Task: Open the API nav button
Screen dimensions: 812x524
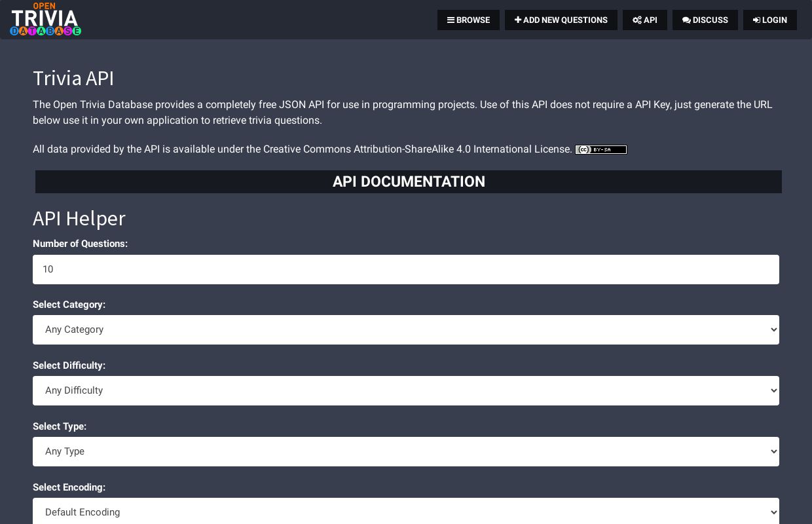Action: pos(645,20)
